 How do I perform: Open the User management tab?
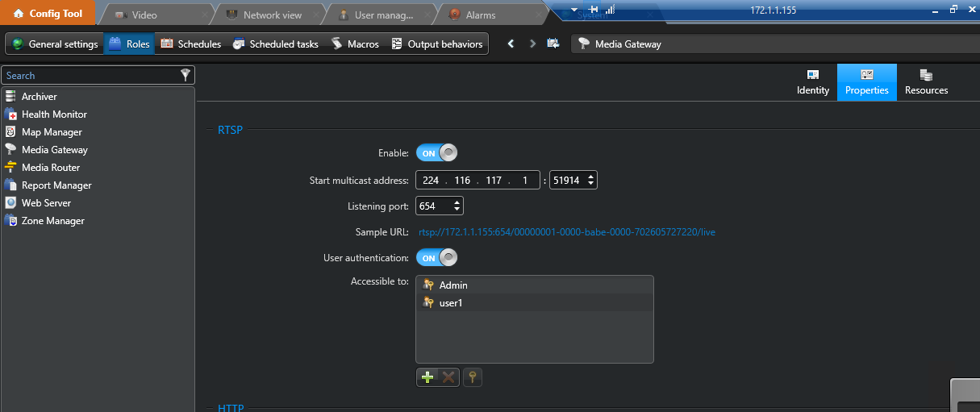coord(382,15)
